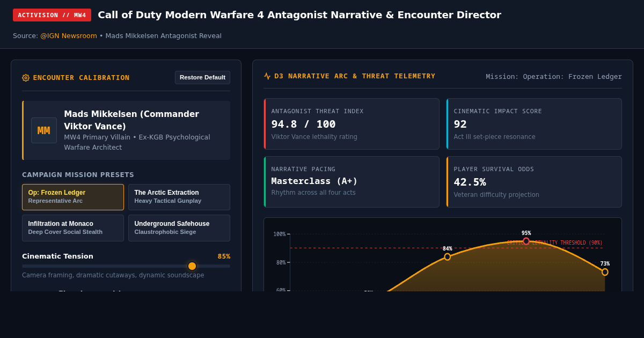Click the Encounter Calibration gear icon
The height and width of the screenshot is (338, 644).
coord(26,78)
